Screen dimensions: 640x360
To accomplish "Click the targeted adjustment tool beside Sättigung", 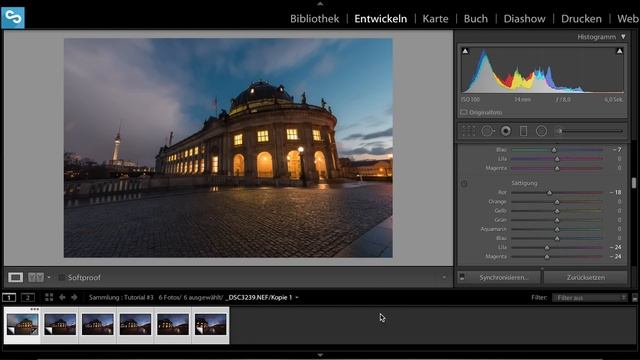I will [x=464, y=184].
